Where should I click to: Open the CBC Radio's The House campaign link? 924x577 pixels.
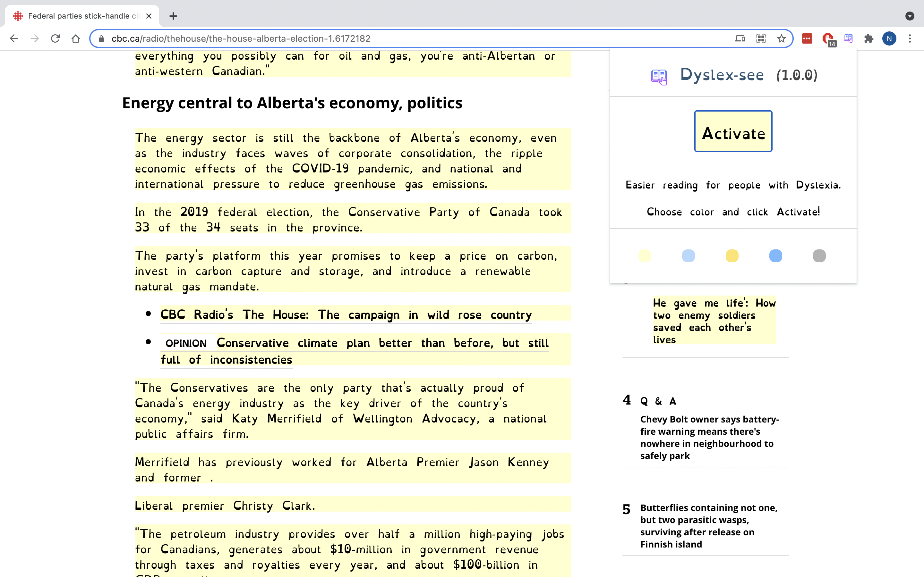(x=346, y=315)
